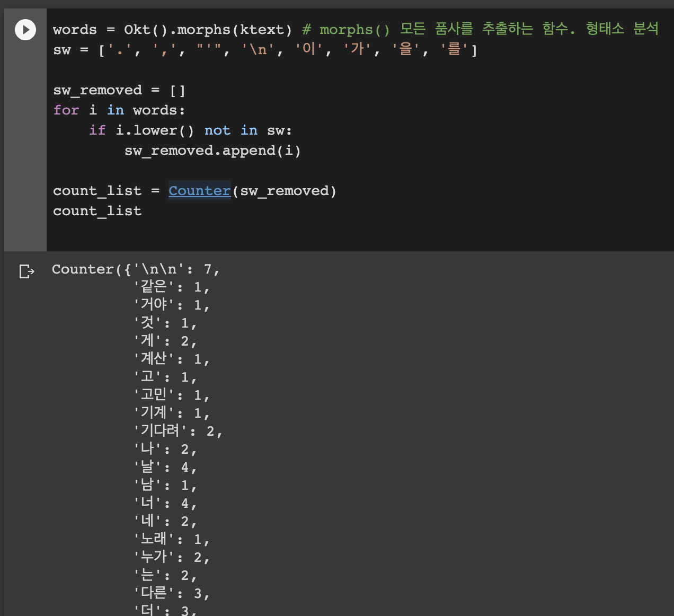This screenshot has height=616, width=674.
Task: Click the 'sw = [' stopword list line
Action: pyautogui.click(x=265, y=50)
